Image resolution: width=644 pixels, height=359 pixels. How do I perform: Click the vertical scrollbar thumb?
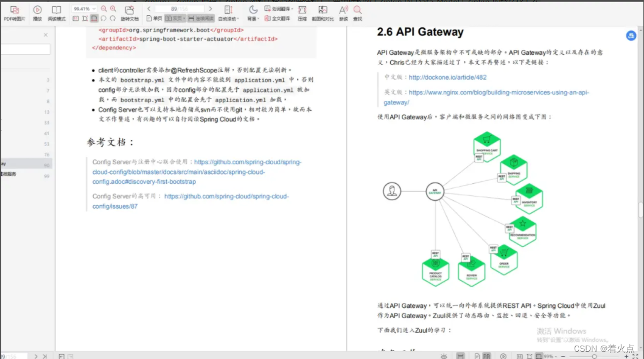pos(641,209)
